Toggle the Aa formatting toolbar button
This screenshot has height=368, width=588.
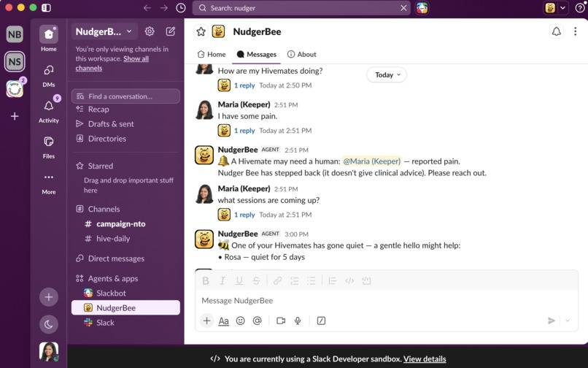pyautogui.click(x=223, y=321)
